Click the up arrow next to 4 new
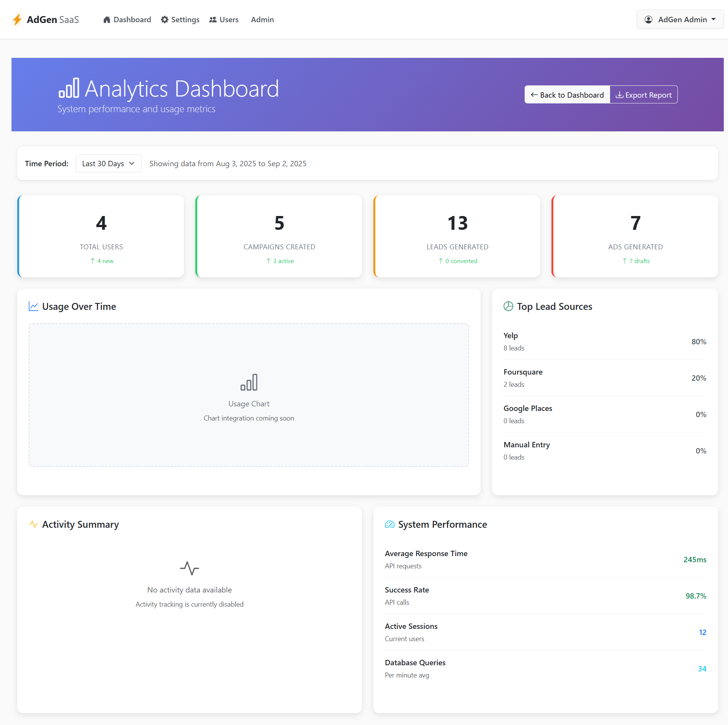Screen dimensions: 728x725 (x=93, y=261)
